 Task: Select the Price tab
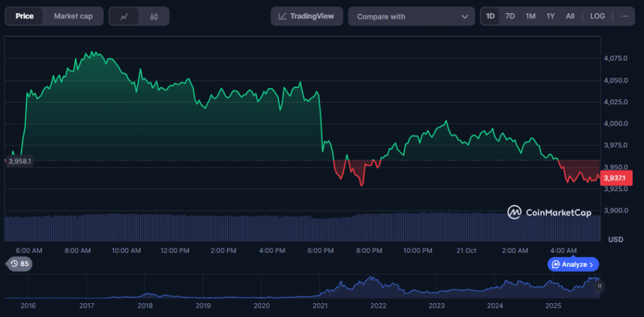coord(25,16)
